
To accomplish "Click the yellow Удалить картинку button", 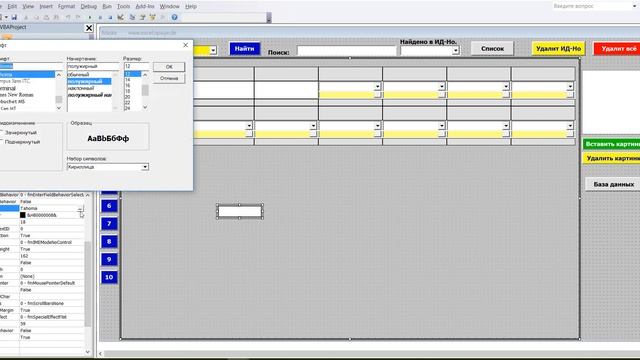I will point(611,158).
